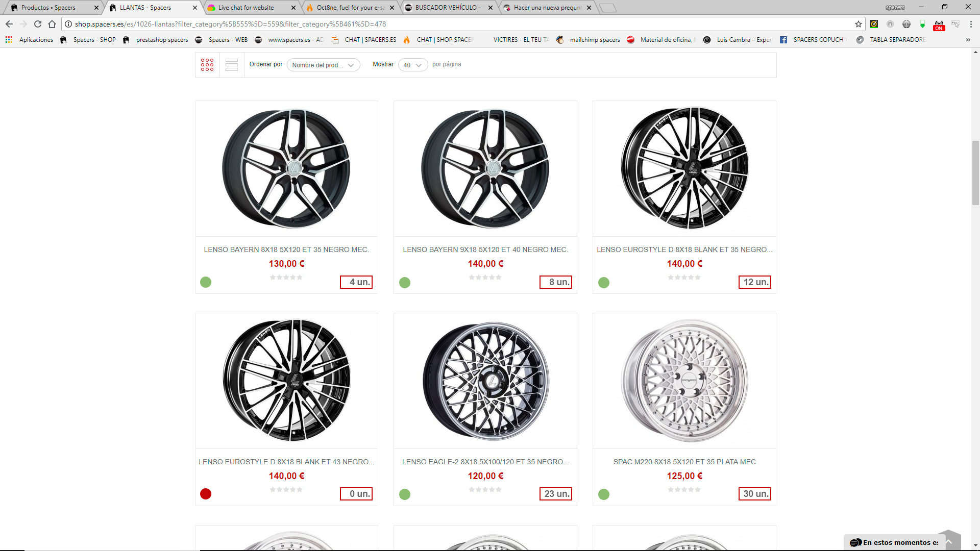This screenshot has width=980, height=551.
Task: Click the red out-of-stock indicator dot
Action: coord(206,494)
